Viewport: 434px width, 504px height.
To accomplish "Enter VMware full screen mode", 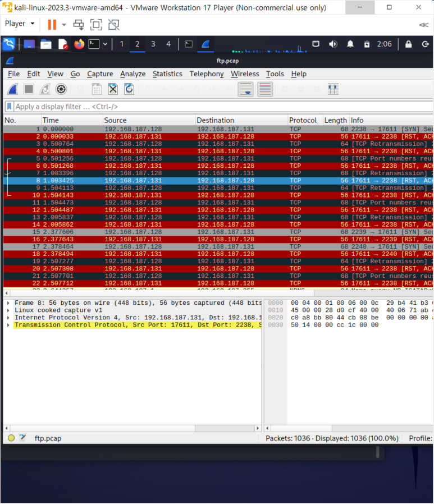I will 96,25.
